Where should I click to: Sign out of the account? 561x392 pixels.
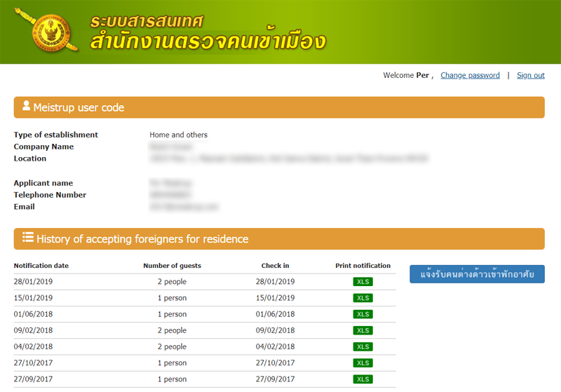(x=531, y=75)
